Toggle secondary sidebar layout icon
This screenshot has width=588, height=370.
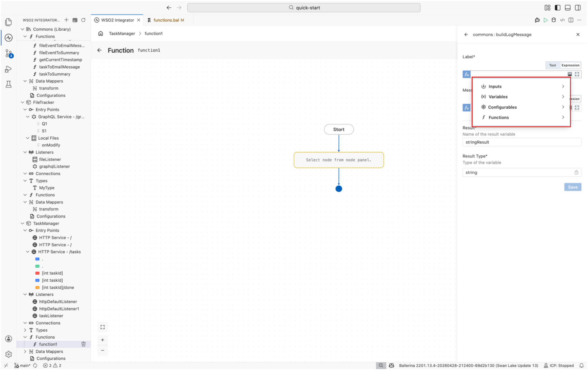[x=578, y=8]
